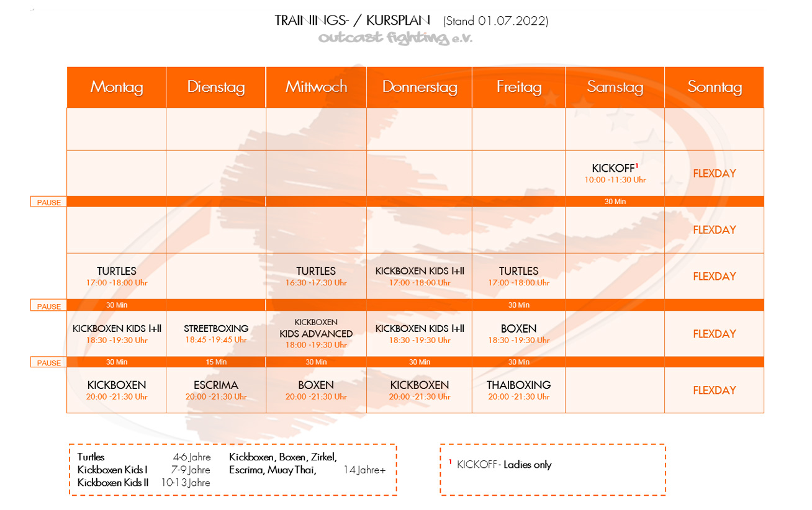
Task: Click the 'KICKOFF - Ladies only' footnote
Action: point(503,465)
